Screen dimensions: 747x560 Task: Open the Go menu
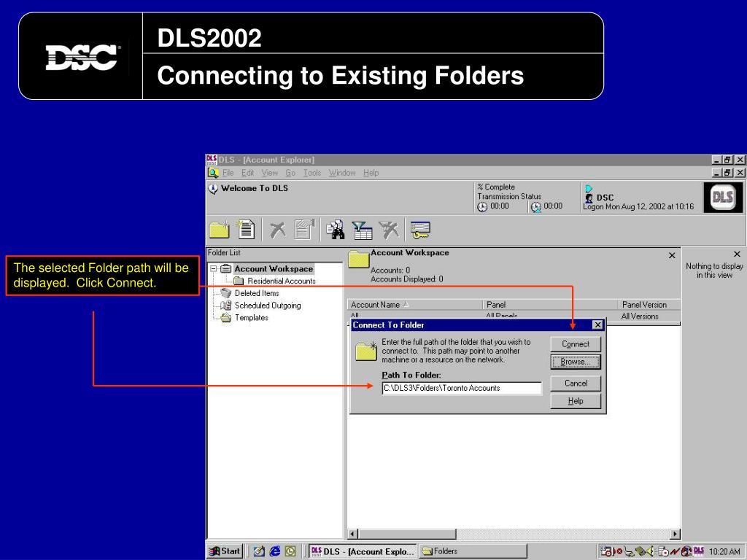[x=290, y=173]
